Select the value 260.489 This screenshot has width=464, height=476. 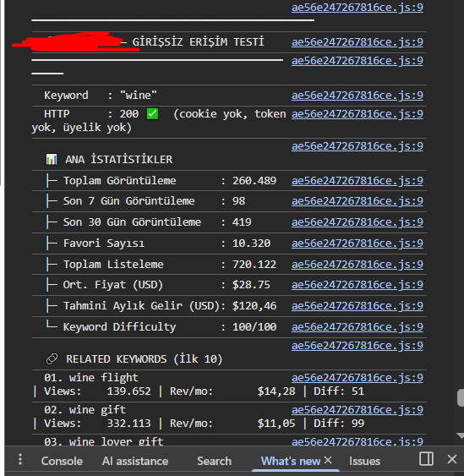click(254, 181)
